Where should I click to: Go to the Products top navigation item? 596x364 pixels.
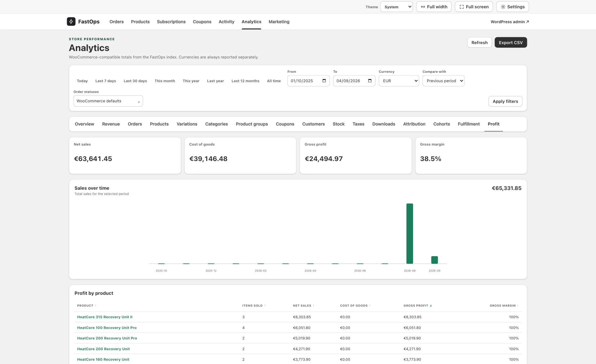pyautogui.click(x=140, y=22)
